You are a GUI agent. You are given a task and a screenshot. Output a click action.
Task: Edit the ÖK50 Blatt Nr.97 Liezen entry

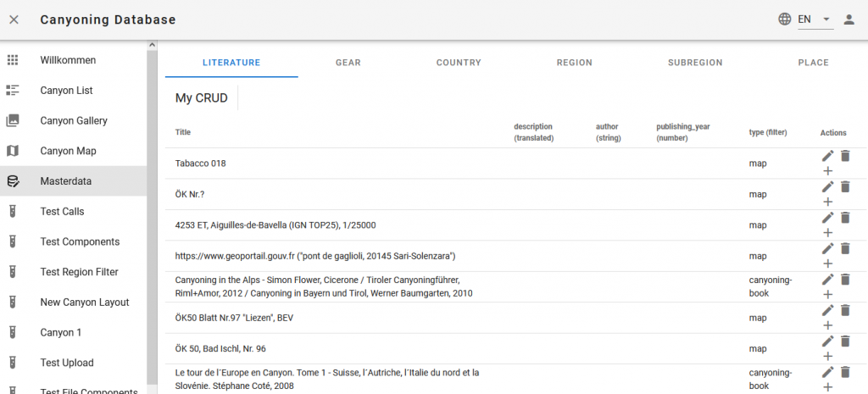click(x=828, y=310)
